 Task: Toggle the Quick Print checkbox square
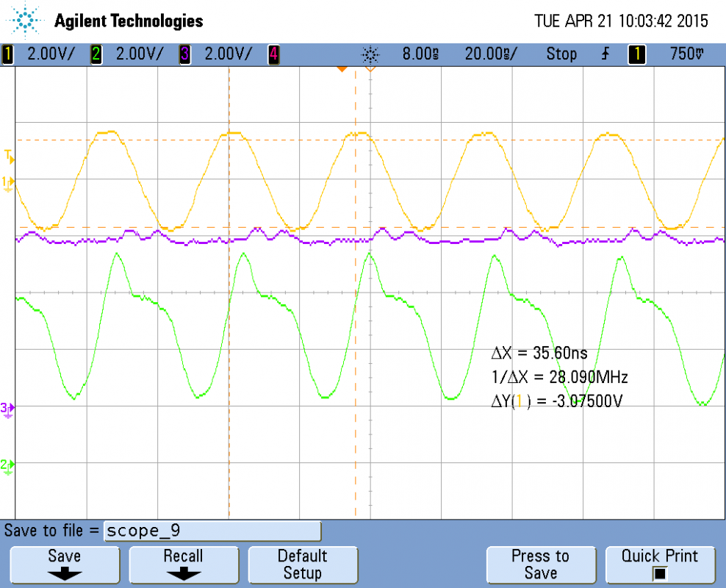(x=660, y=574)
